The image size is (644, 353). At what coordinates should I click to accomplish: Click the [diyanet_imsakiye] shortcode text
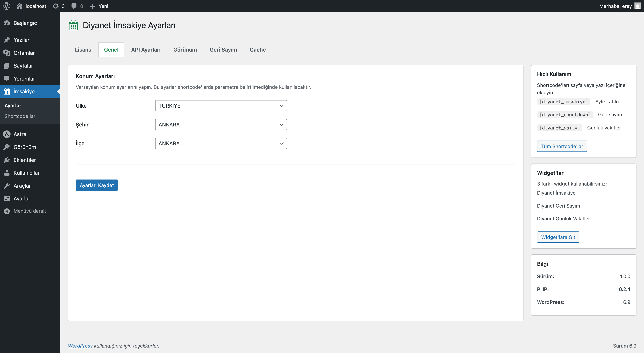(563, 102)
